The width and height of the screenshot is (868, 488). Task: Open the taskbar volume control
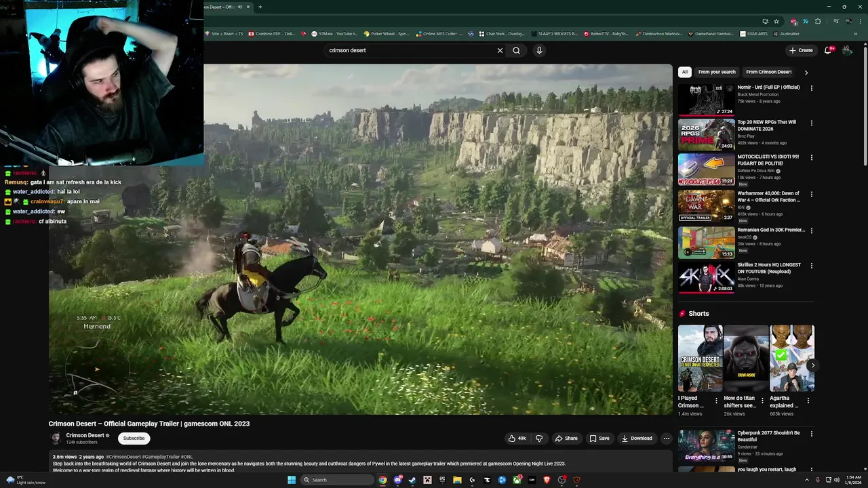(x=837, y=480)
